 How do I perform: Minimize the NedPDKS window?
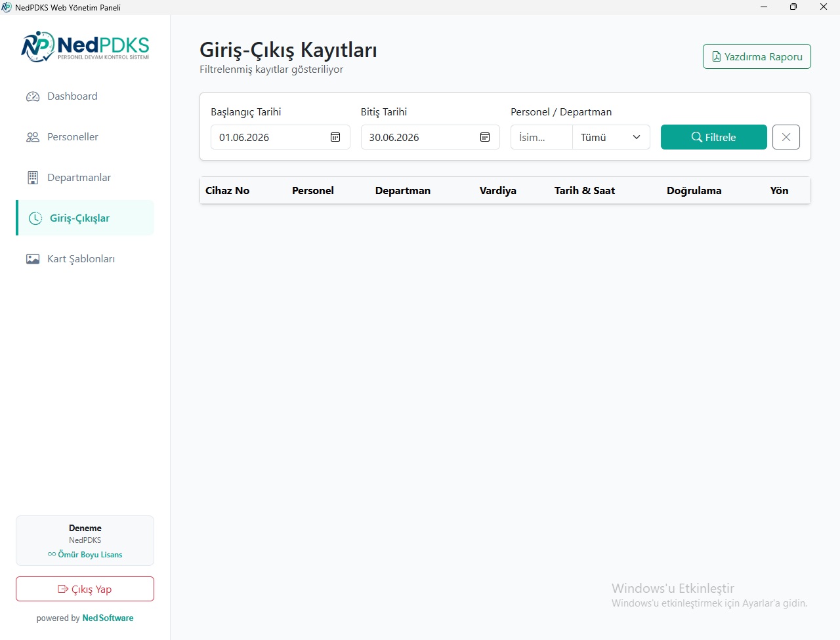tap(764, 7)
